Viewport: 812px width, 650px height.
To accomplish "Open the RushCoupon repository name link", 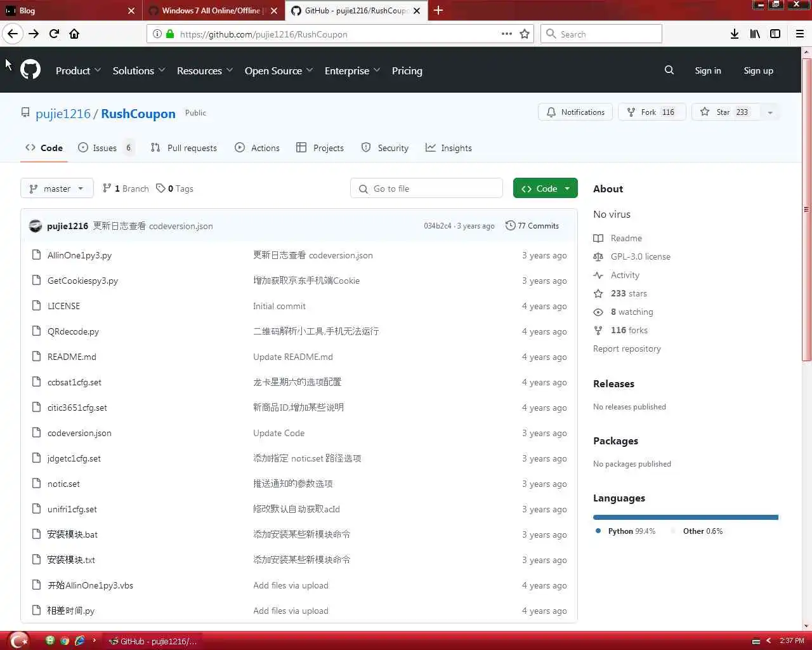I will pyautogui.click(x=138, y=114).
